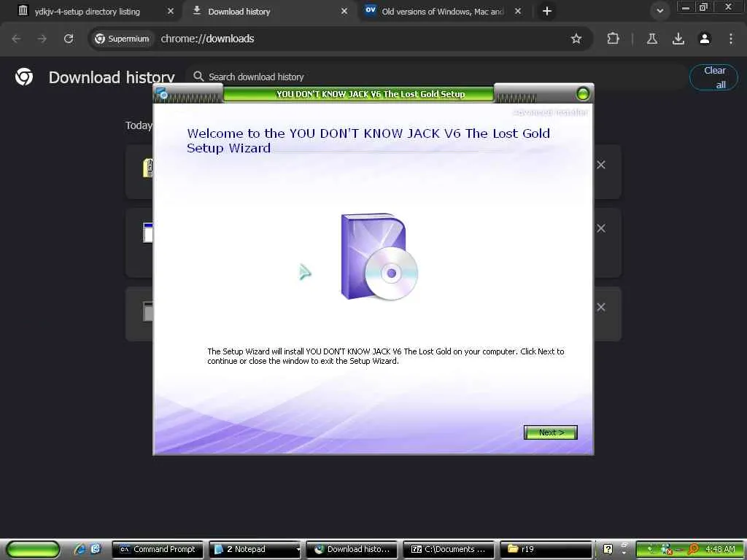Open the browser three-dot menu
The image size is (747, 560).
click(731, 39)
